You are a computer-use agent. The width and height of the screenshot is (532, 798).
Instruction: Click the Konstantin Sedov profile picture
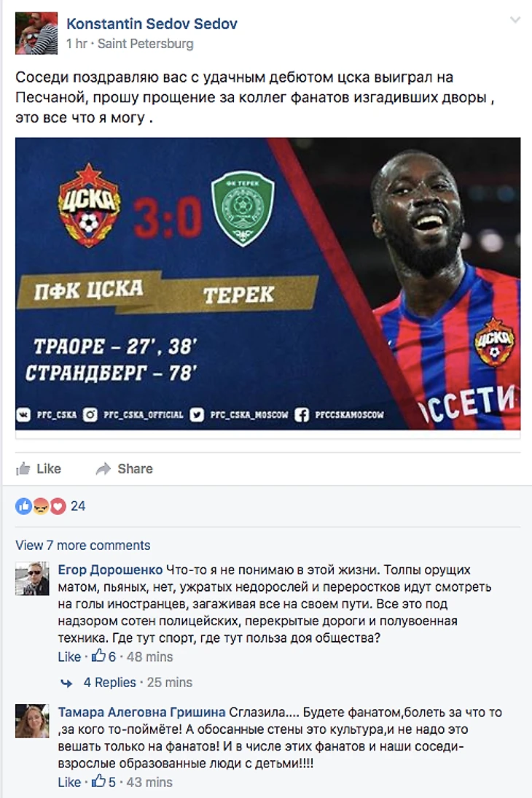[36, 33]
